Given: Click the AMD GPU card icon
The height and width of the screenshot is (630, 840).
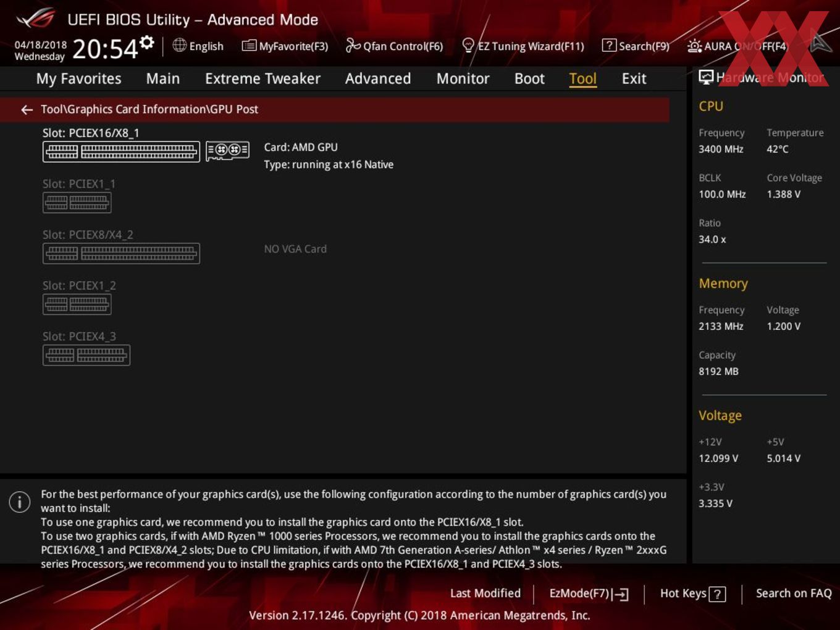Looking at the screenshot, I should coord(227,150).
